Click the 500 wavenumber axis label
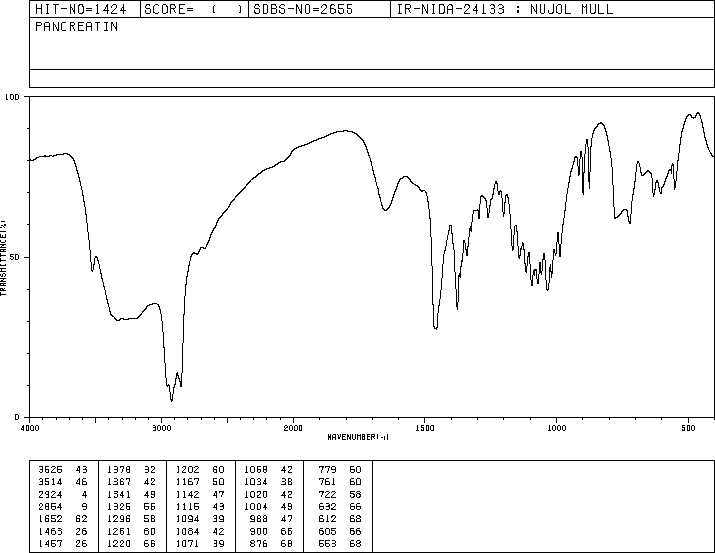This screenshot has height=553, width=715. pos(689,428)
